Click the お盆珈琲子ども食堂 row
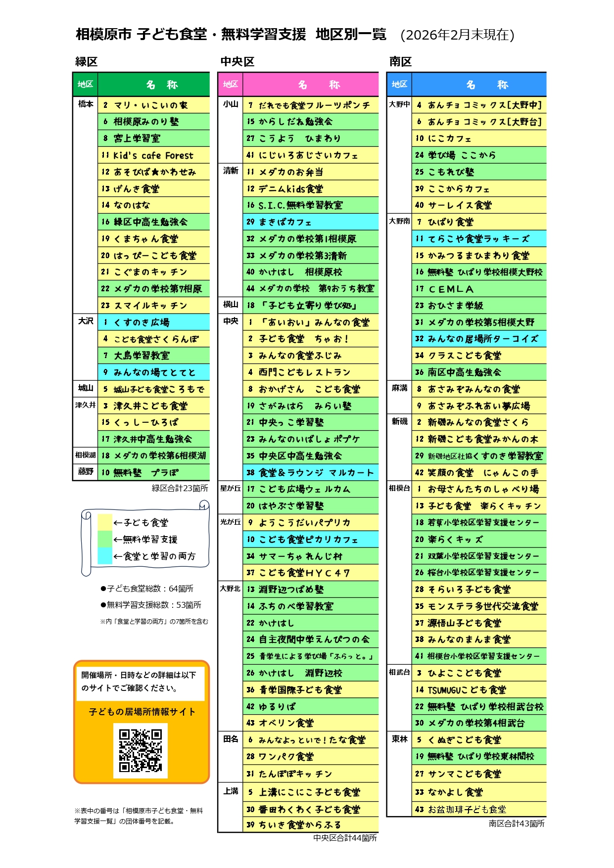Screen dimensions: 614x868 (479, 809)
